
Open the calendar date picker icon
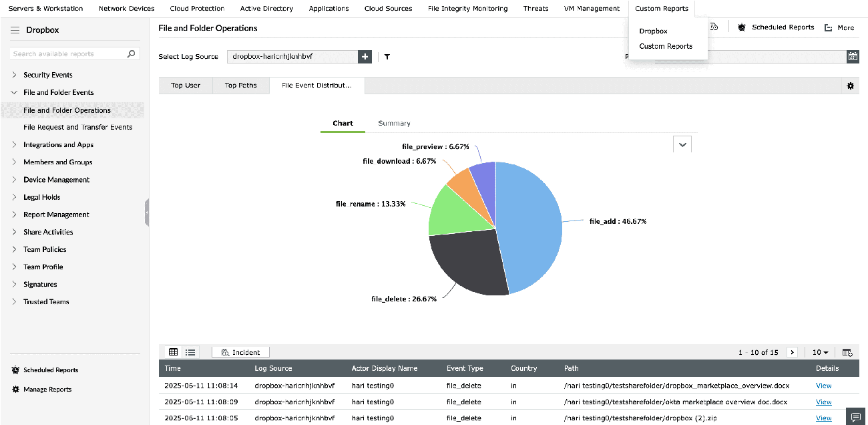853,57
